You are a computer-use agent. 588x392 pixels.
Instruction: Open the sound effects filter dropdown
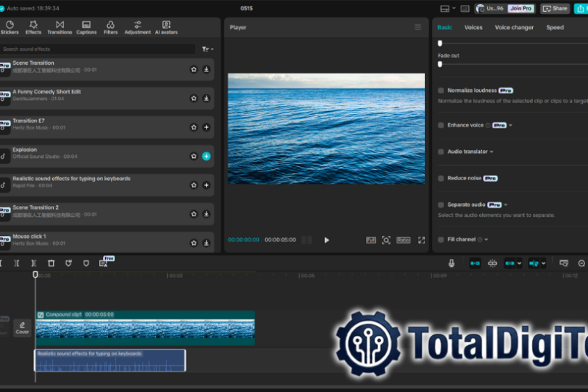(x=208, y=49)
